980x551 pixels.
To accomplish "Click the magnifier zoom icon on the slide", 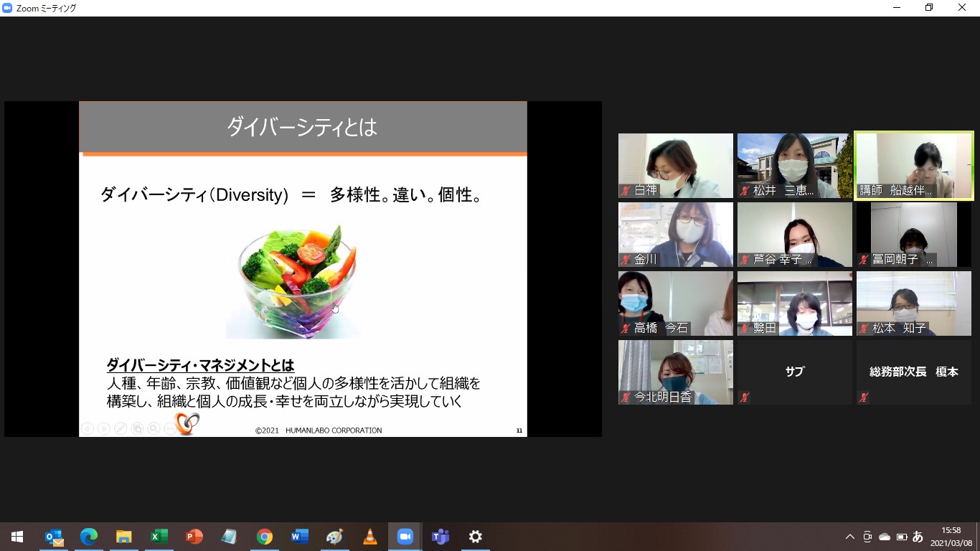I will pyautogui.click(x=154, y=429).
